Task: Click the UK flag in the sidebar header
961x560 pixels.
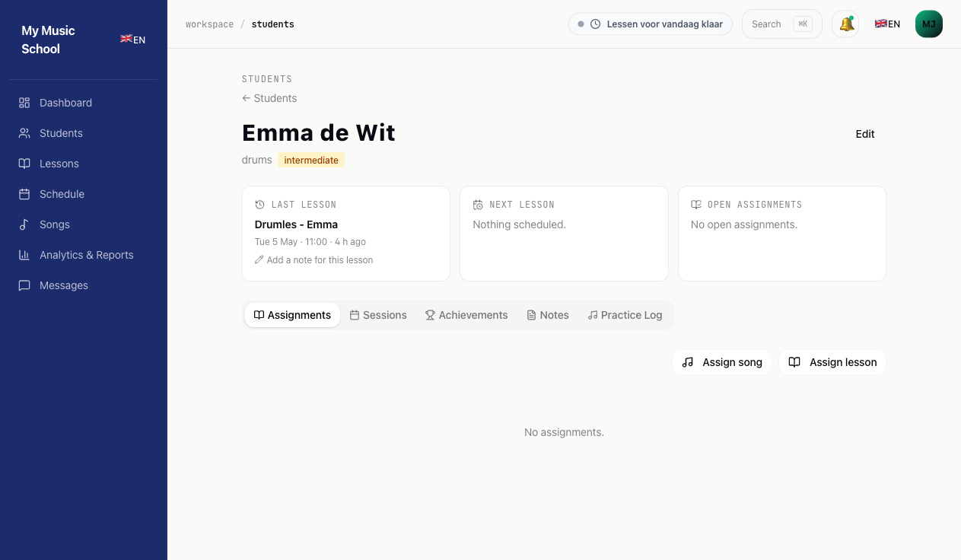Action: 126,40
